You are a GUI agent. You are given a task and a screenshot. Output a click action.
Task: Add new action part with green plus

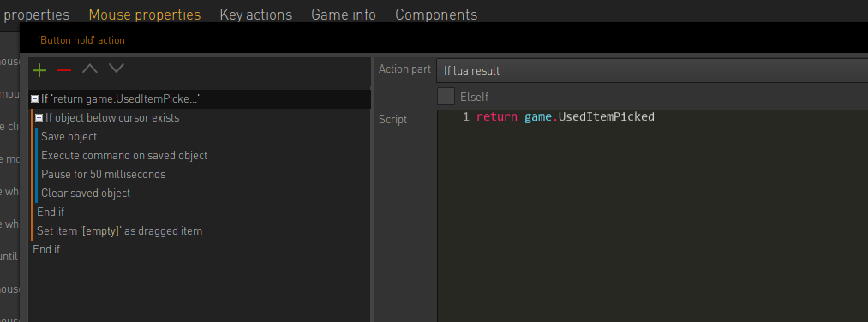tap(39, 69)
